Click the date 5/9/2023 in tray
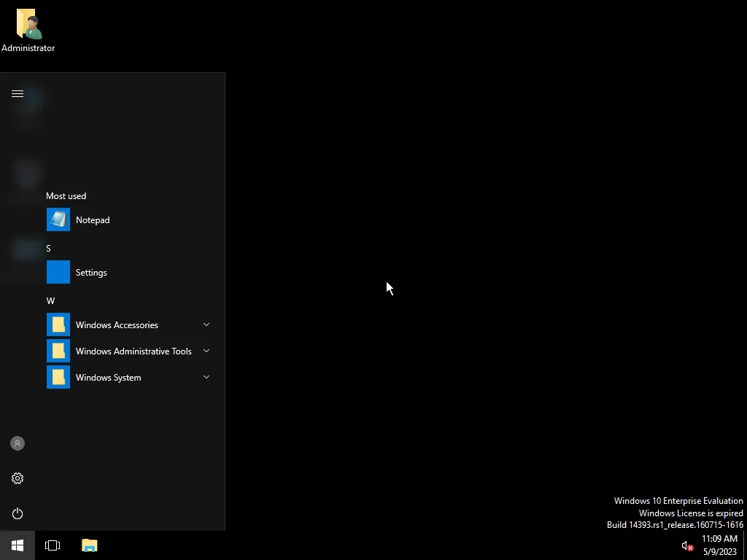This screenshot has height=560, width=747. [720, 552]
